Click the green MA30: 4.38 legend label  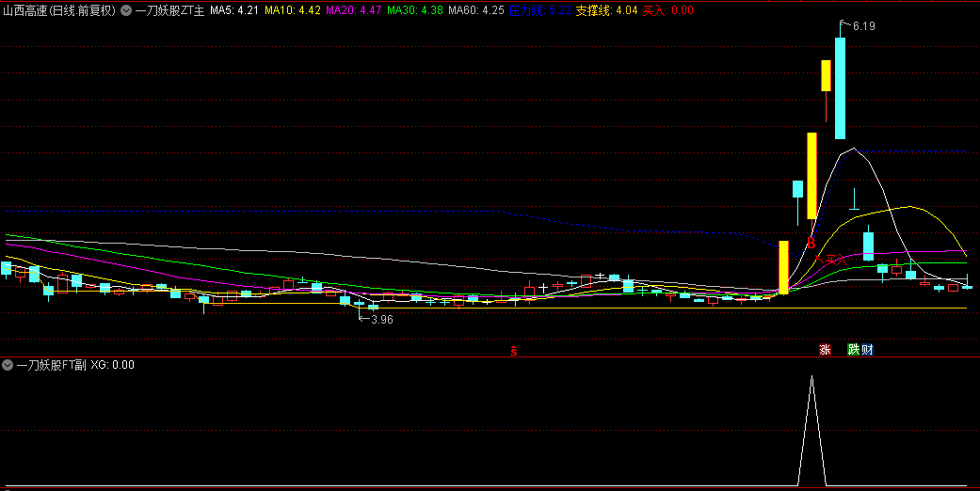coord(414,11)
